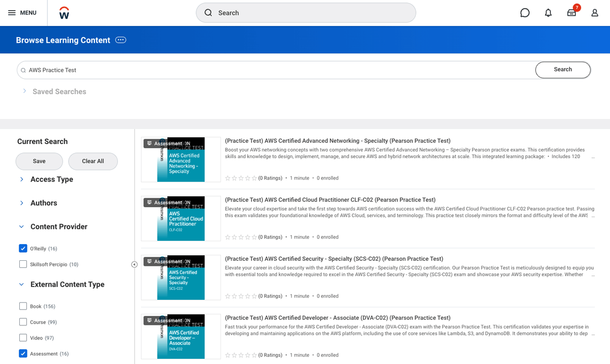Viewport: 610px width, 364px height.
Task: Click star rating of Developer Associate practice test
Action: point(241,355)
